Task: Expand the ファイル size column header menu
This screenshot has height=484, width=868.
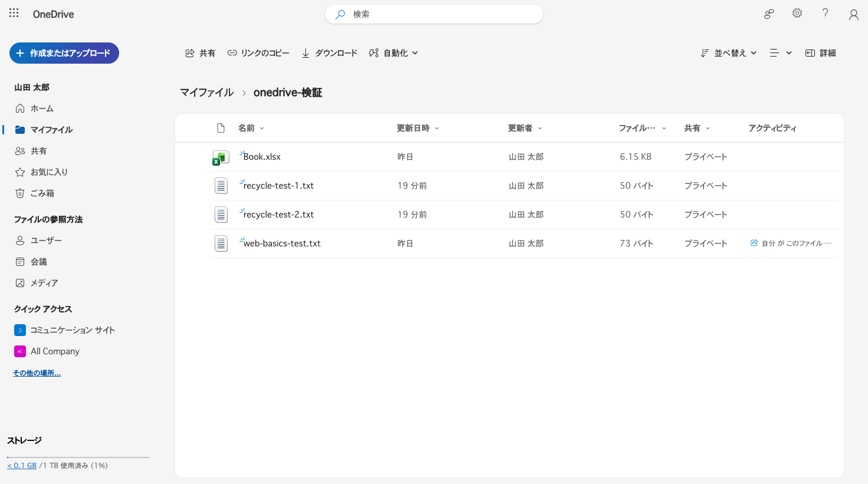Action: click(643, 128)
